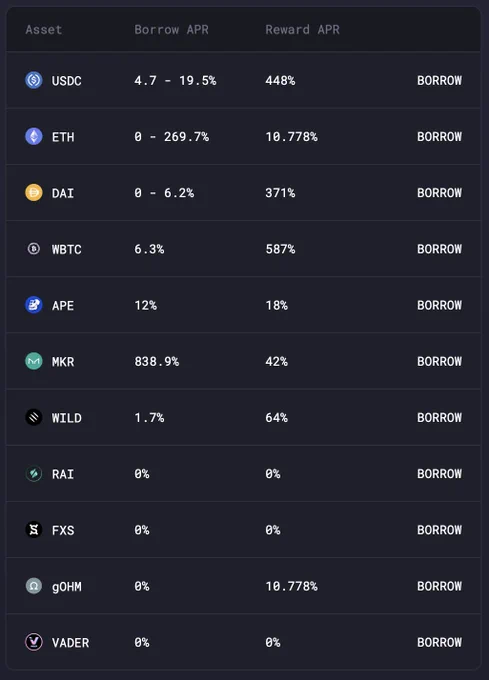Click the FXS token icon

[34, 530]
